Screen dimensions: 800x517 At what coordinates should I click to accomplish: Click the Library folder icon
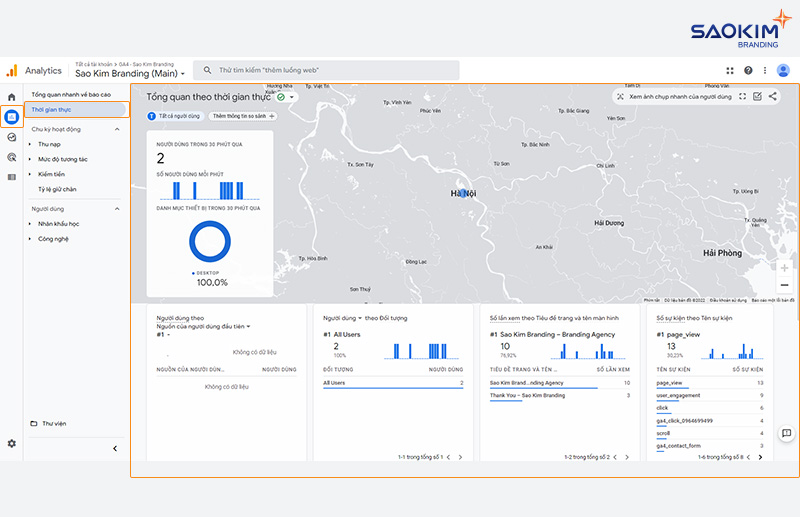[x=34, y=424]
